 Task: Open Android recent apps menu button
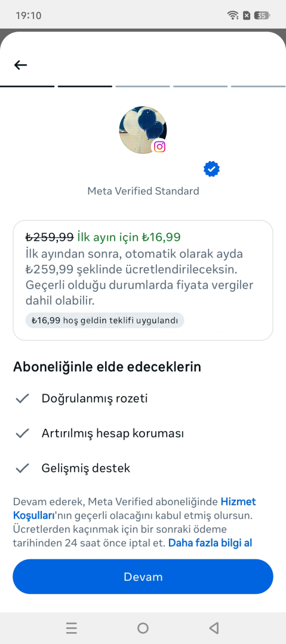pos(72,628)
